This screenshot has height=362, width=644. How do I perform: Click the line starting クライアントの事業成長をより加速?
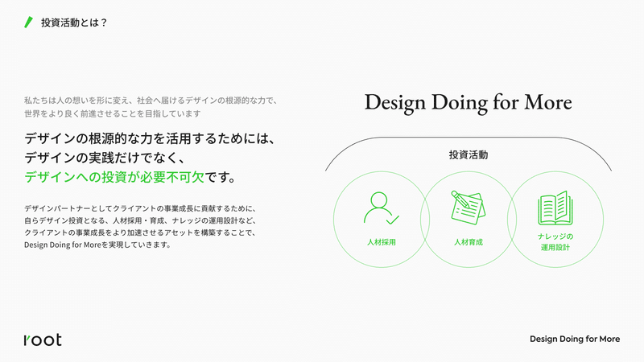coord(140,232)
